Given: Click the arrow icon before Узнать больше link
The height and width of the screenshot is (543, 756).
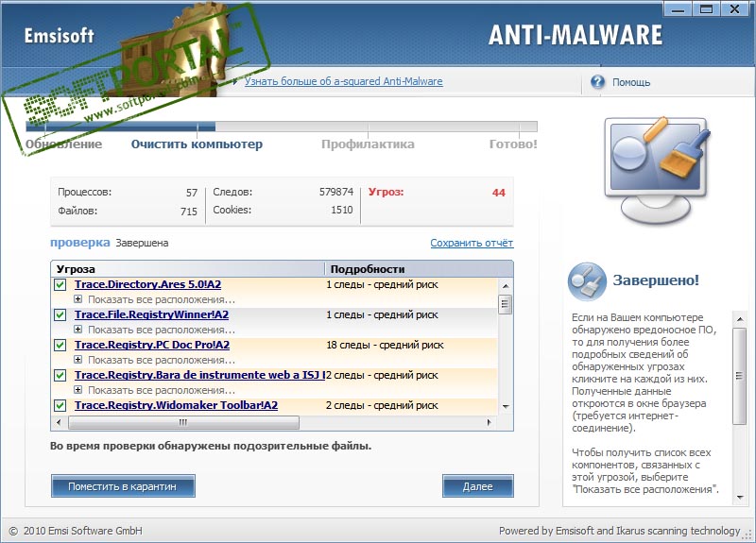Looking at the screenshot, I should click(235, 82).
